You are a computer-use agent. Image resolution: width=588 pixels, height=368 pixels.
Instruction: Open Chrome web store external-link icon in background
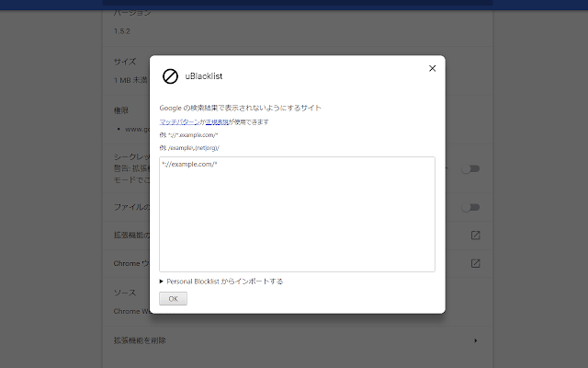pyautogui.click(x=475, y=264)
